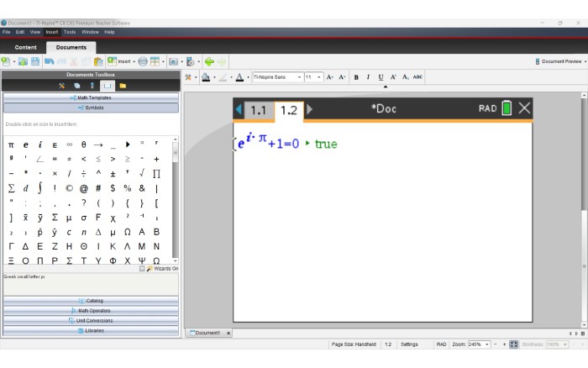
Task: Open Document Preview button
Action: pyautogui.click(x=560, y=61)
